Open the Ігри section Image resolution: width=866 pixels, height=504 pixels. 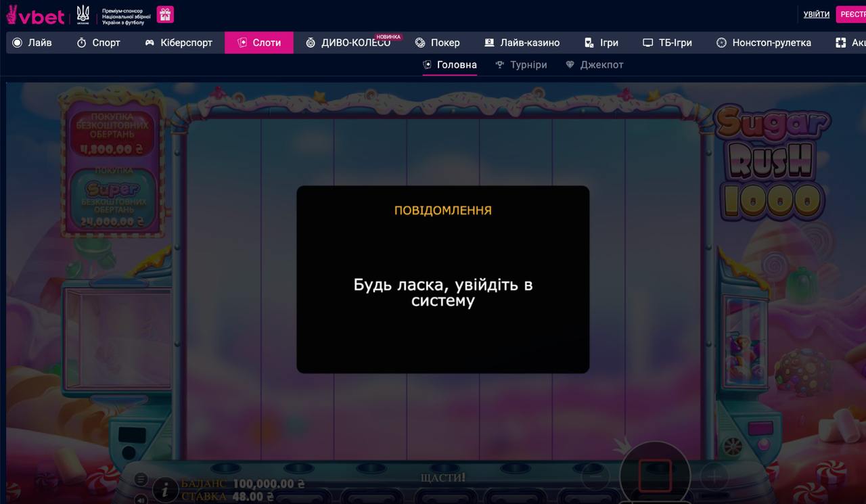click(601, 43)
